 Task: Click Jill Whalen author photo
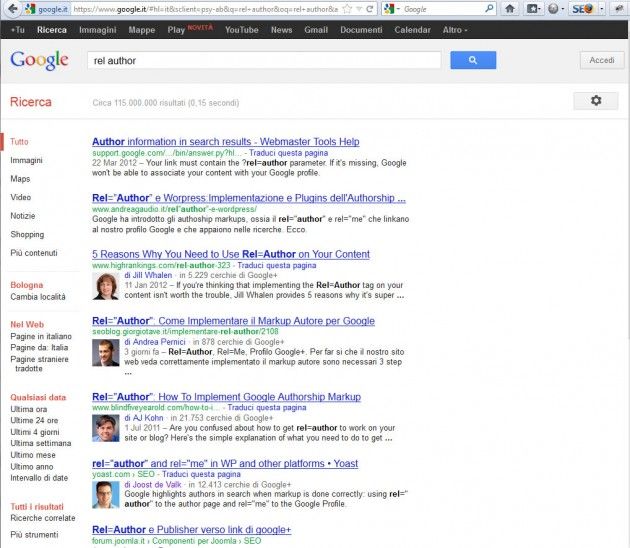106,286
